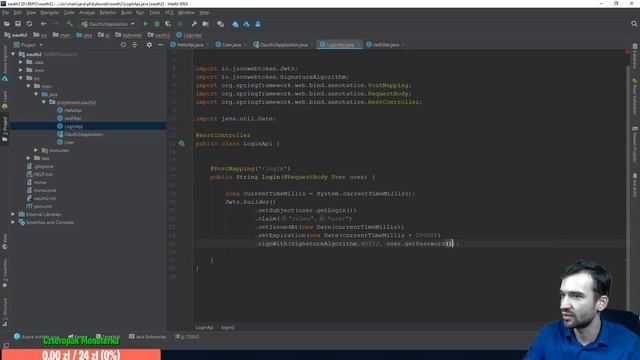
Task: Select pom.xml in project tree
Action: tap(42, 206)
